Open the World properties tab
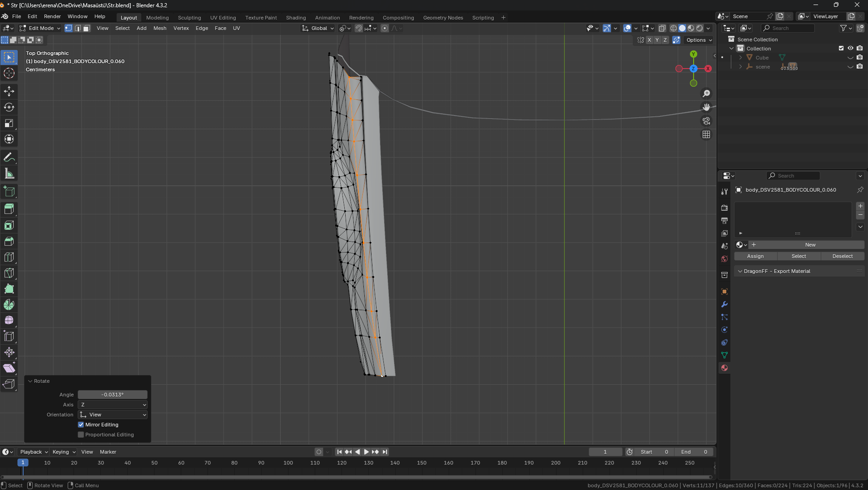Viewport: 868px width, 490px height. [x=724, y=259]
